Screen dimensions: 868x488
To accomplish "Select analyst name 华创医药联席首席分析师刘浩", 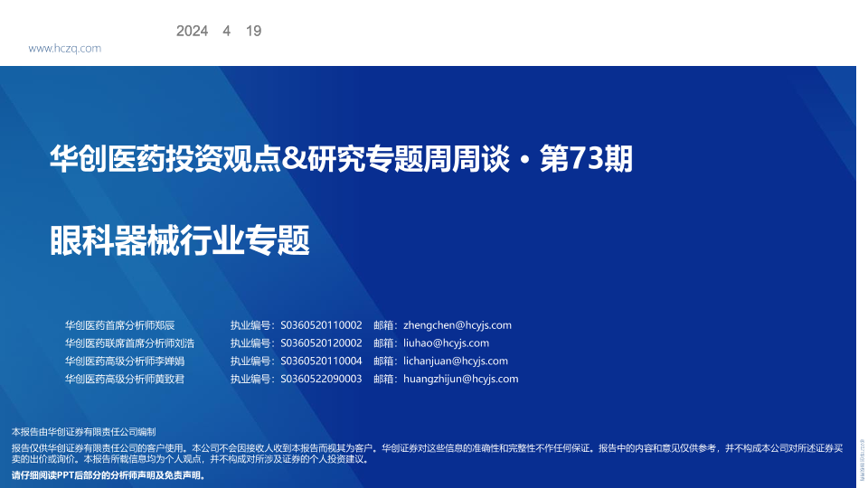I will click(129, 343).
